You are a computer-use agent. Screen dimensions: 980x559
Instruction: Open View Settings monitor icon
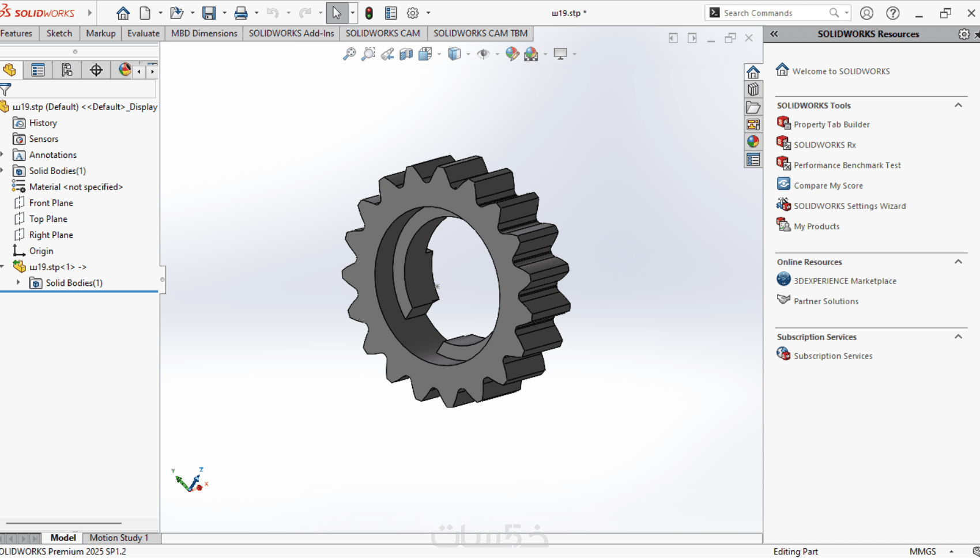click(560, 54)
